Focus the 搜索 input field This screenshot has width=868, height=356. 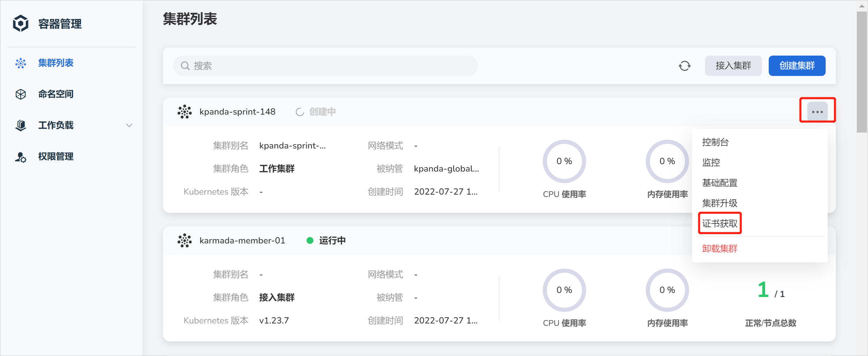coord(326,66)
